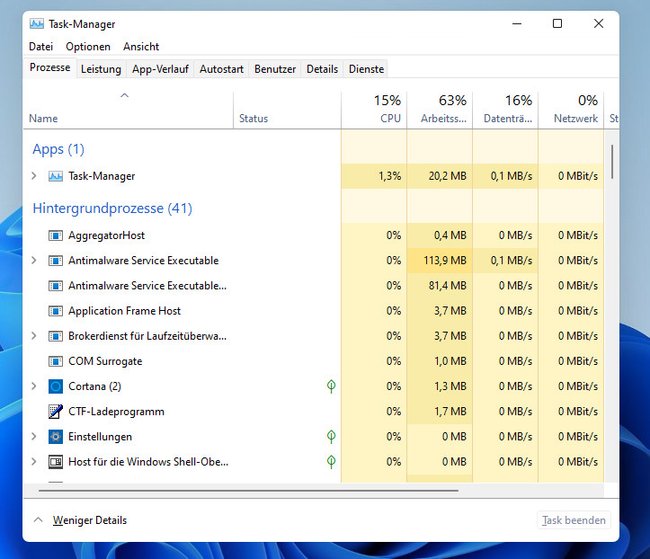Sort by Arbeitsspeicher column header
Screen dimensions: 650x559
point(440,110)
